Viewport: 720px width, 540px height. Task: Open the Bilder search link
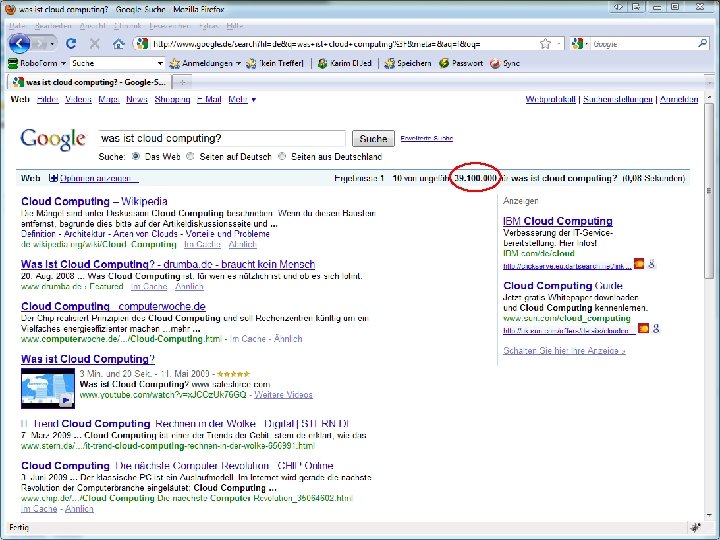[x=48, y=99]
